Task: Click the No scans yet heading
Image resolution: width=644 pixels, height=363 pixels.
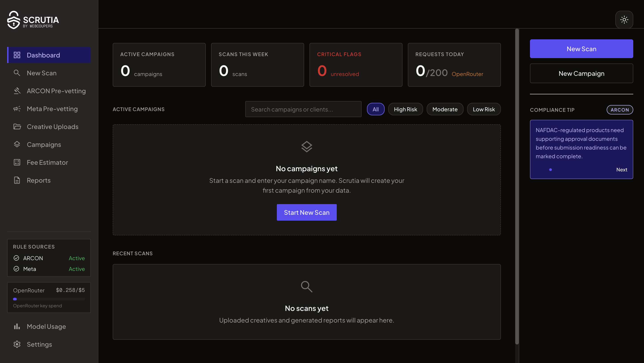Action: pos(307,308)
